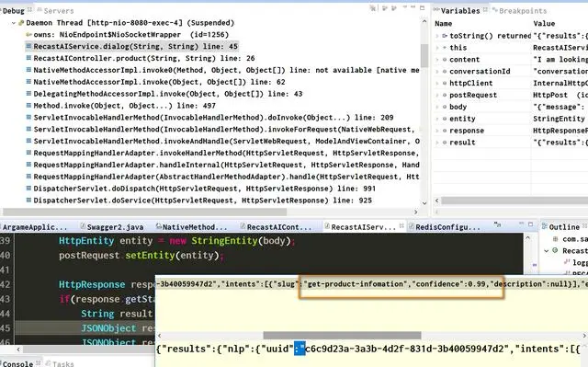Screen dimensions: 588x367
Task: Click the Variables panel horizontal scrollbar
Action: coord(514,201)
